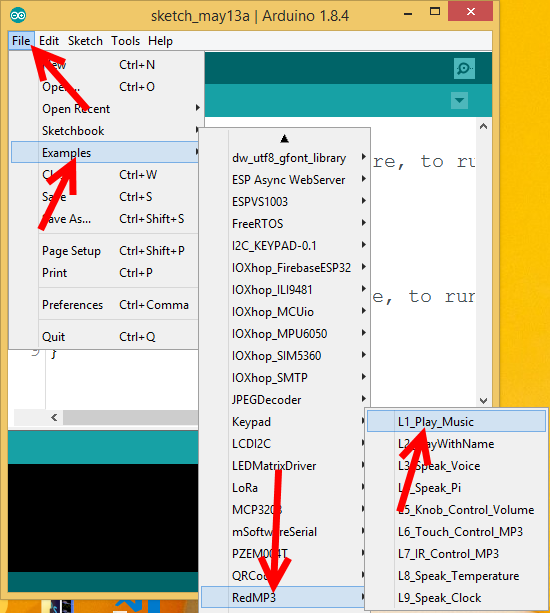This screenshot has height=613, width=550.
Task: Open the tab options dropdown arrow
Action: click(459, 100)
